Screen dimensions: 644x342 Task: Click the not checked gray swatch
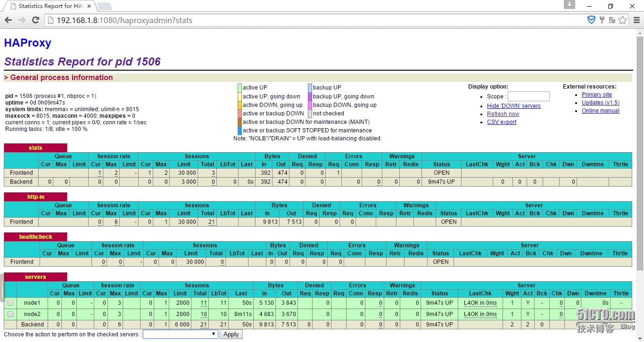(x=310, y=114)
